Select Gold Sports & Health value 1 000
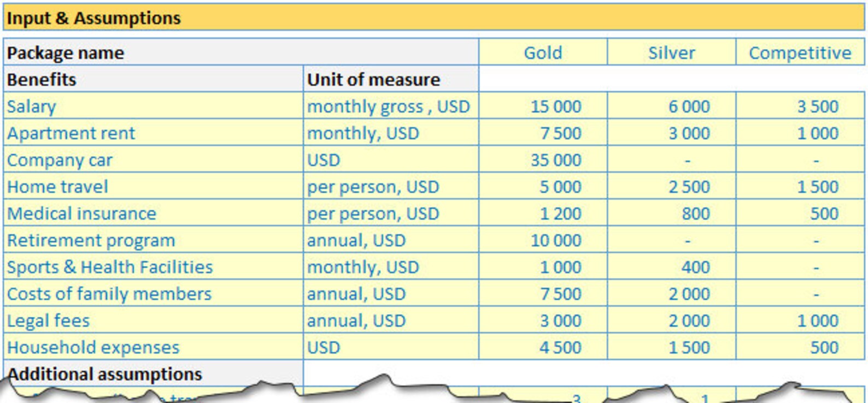868x403 pixels. coord(543,266)
